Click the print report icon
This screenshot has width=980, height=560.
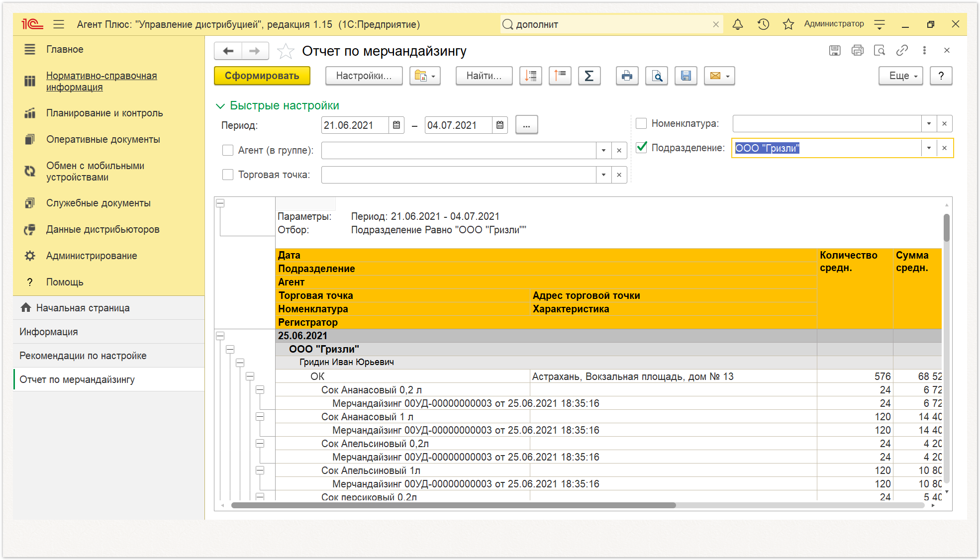(x=627, y=76)
